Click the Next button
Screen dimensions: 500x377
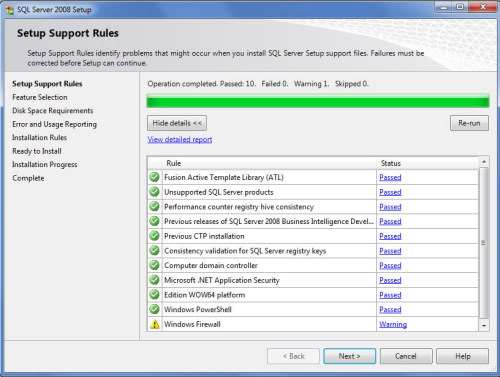click(349, 356)
